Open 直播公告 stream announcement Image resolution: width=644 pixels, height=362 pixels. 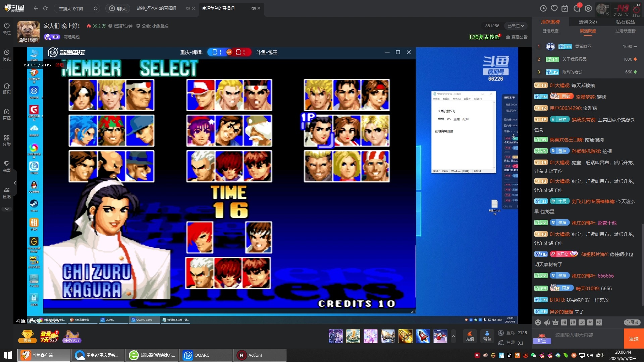click(x=517, y=37)
